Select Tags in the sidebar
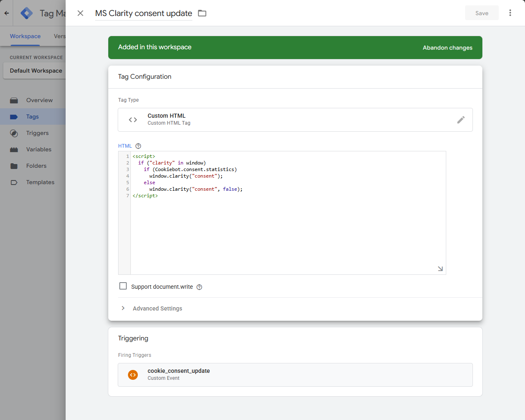Viewport: 525px width, 420px height. click(32, 116)
